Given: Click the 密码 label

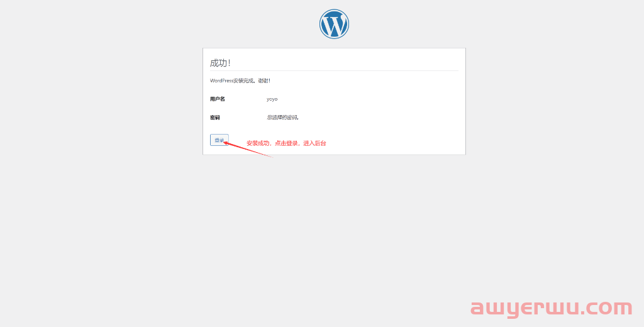Looking at the screenshot, I should [215, 118].
